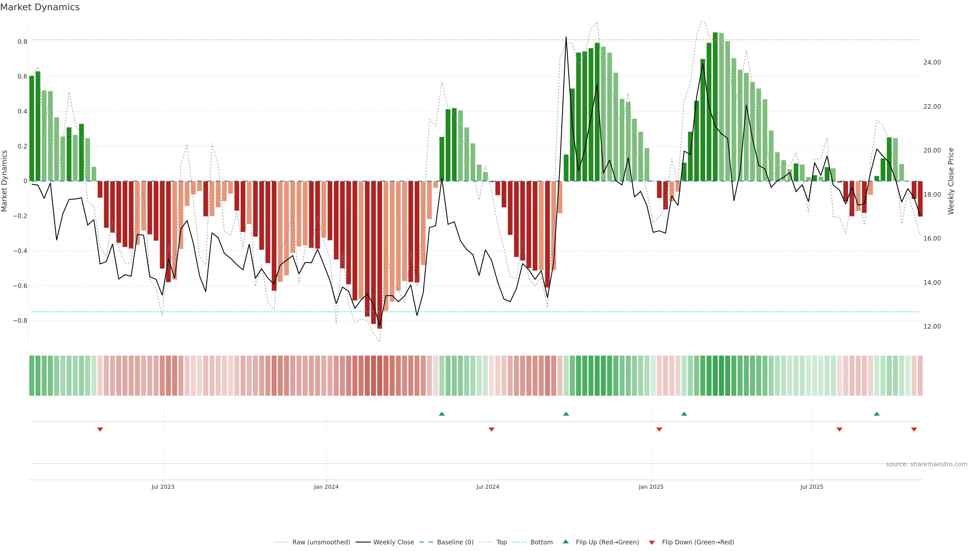Click the last red flip-down triangle marker

pos(914,429)
